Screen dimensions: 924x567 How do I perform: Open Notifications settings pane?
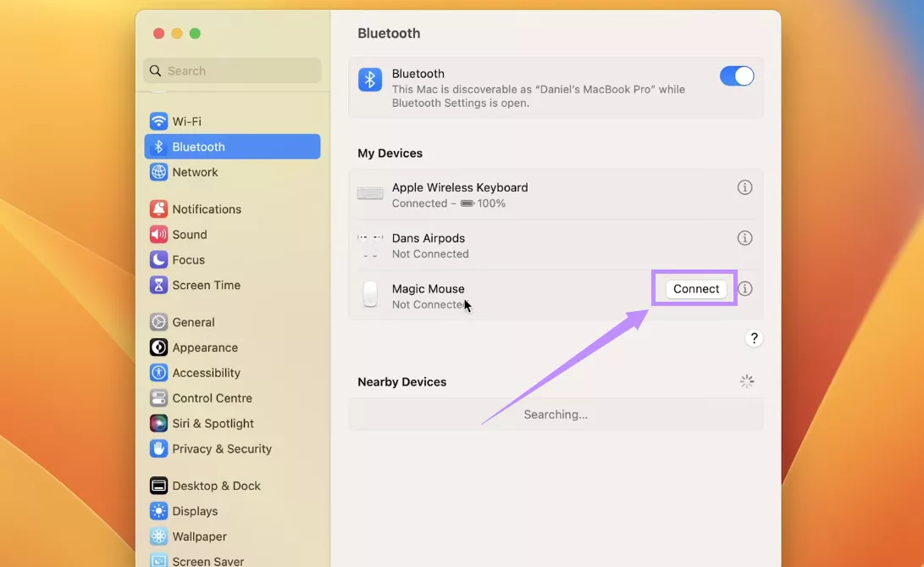point(206,209)
